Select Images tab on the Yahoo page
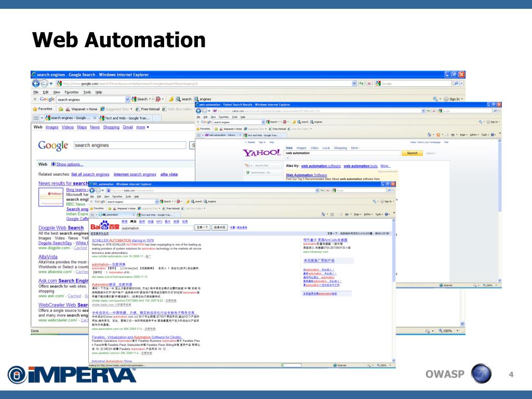This screenshot has height=399, width=532. click(x=301, y=148)
